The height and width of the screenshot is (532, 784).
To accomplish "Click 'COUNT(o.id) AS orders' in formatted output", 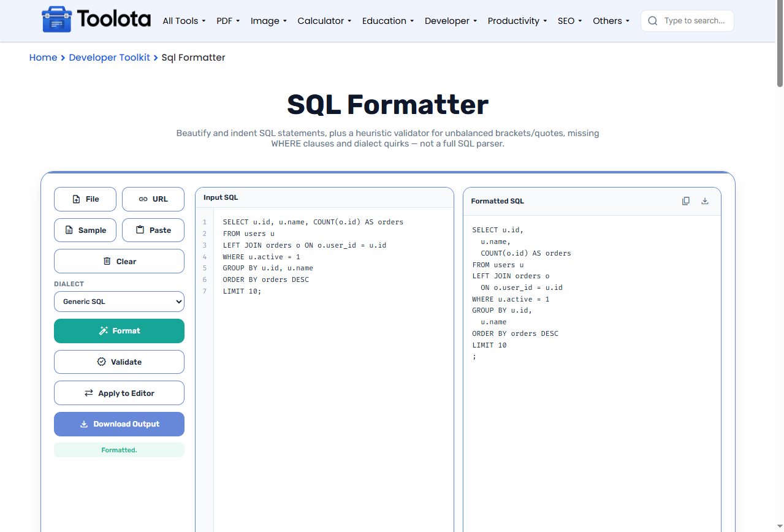I will [x=526, y=253].
